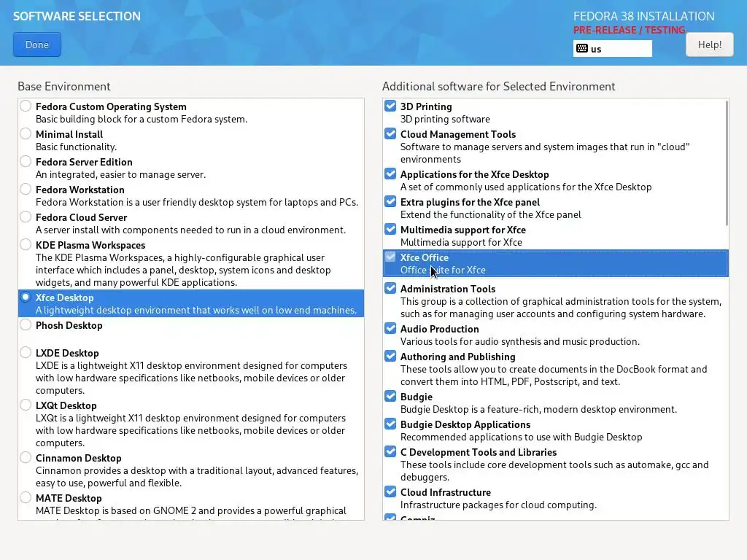747x560 pixels.
Task: Select LXQt Desktop radio button
Action: point(26,405)
